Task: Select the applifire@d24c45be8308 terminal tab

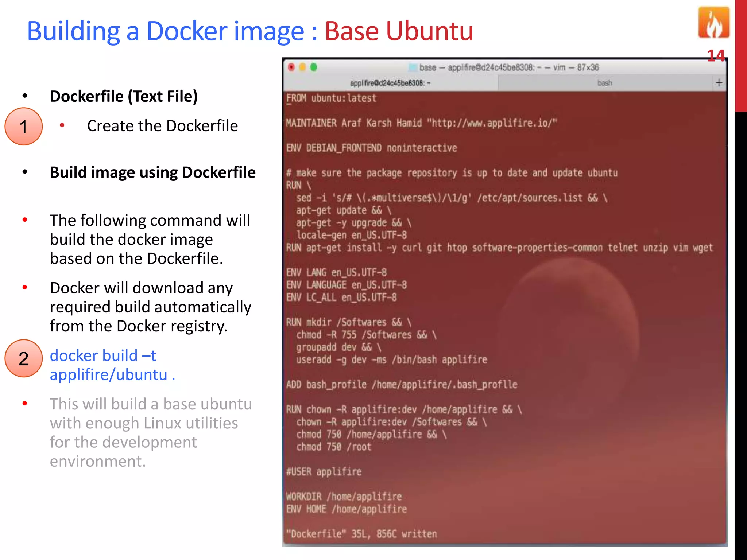Action: click(x=391, y=83)
